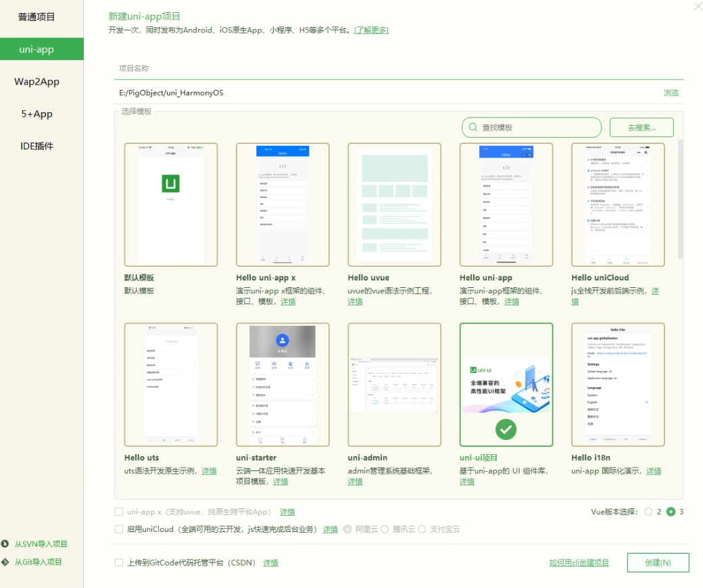Click the 去搜索... button
Screen dimensions: 703x588
(x=641, y=127)
